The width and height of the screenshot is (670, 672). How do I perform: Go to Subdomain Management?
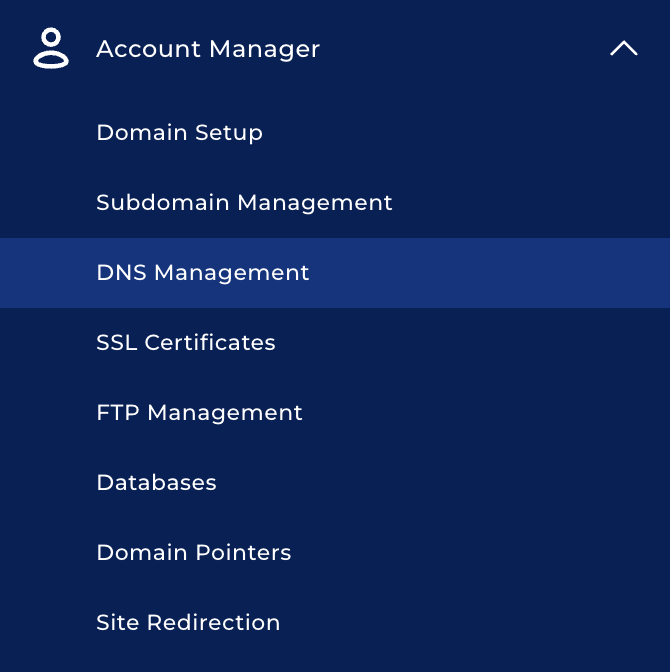click(244, 202)
